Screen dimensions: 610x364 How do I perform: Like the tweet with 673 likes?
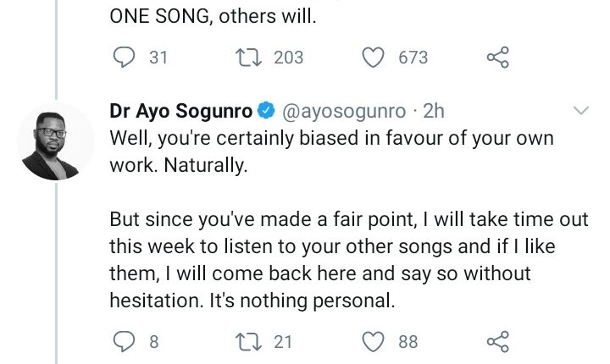(374, 58)
